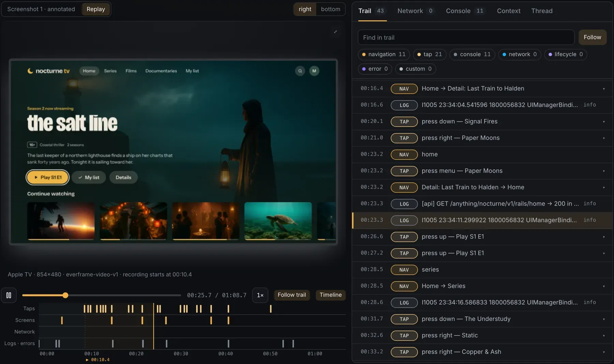The height and width of the screenshot is (364, 614).
Task: Click the search icon in nocturne tv
Action: [300, 71]
